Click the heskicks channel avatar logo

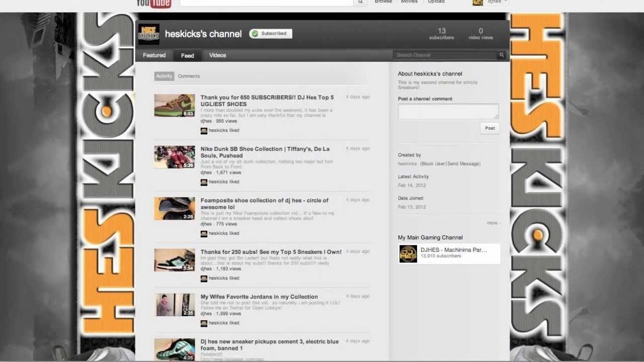148,34
